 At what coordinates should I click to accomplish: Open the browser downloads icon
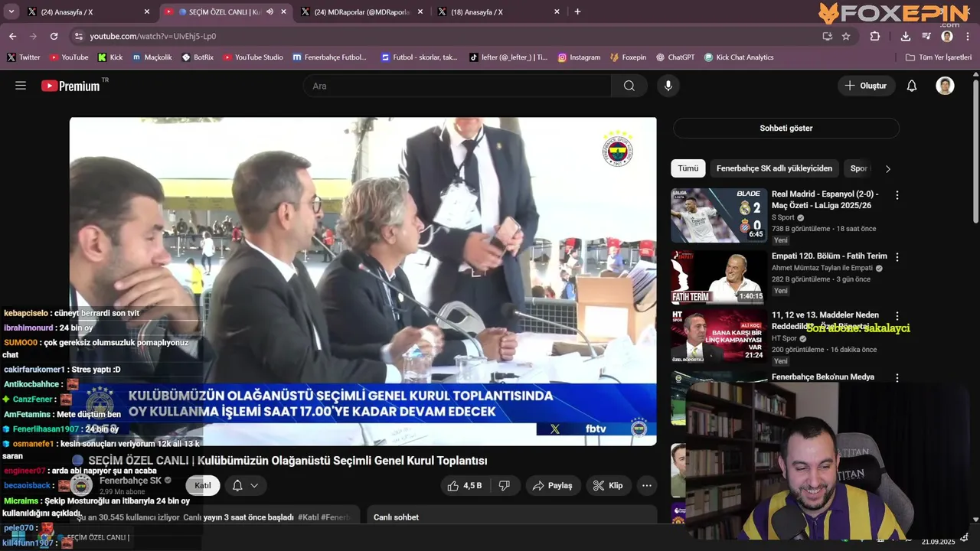(906, 36)
